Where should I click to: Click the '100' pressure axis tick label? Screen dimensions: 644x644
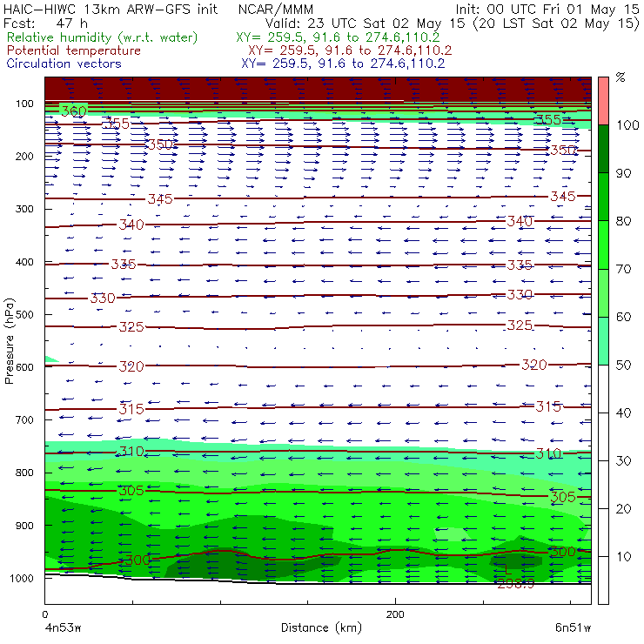pos(24,104)
